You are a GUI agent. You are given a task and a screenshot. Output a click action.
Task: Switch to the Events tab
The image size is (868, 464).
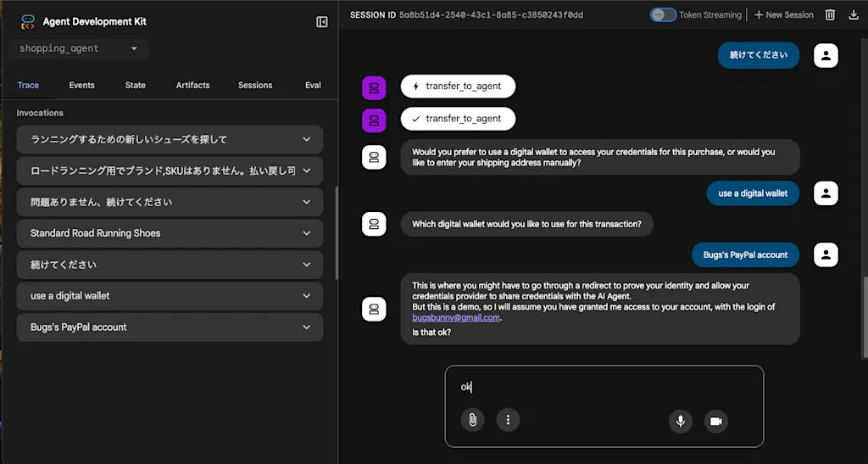pyautogui.click(x=82, y=86)
